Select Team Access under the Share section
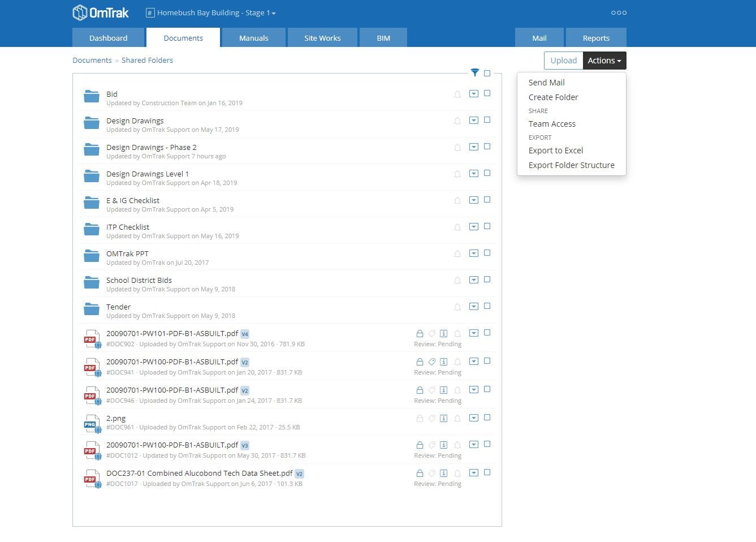Screen dimensions: 756x542 (552, 123)
